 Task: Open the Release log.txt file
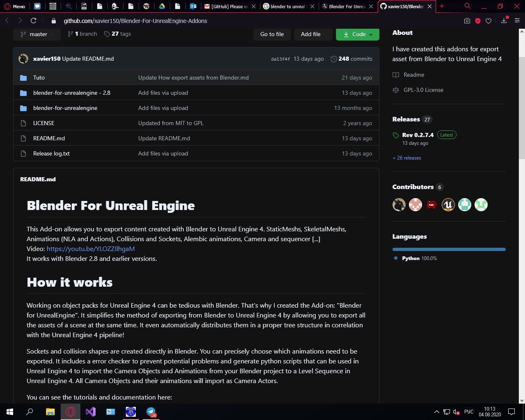point(51,153)
